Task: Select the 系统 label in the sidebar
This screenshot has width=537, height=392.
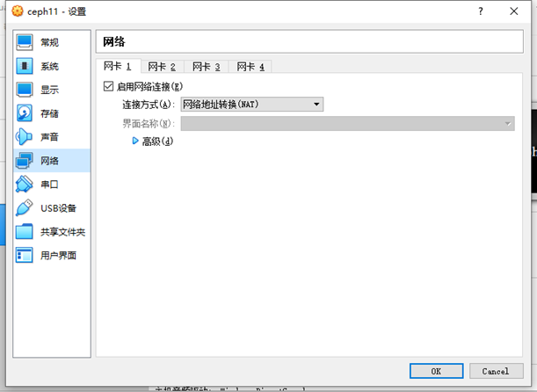Action: [50, 66]
